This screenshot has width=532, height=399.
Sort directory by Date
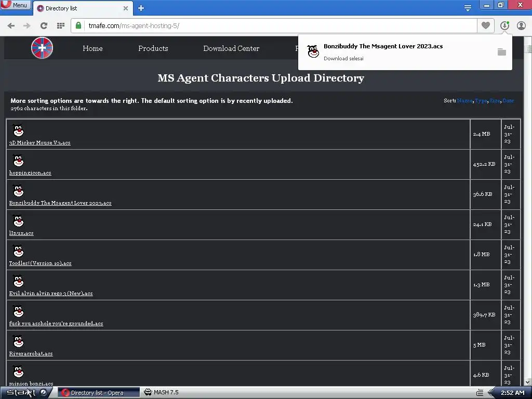[508, 101]
